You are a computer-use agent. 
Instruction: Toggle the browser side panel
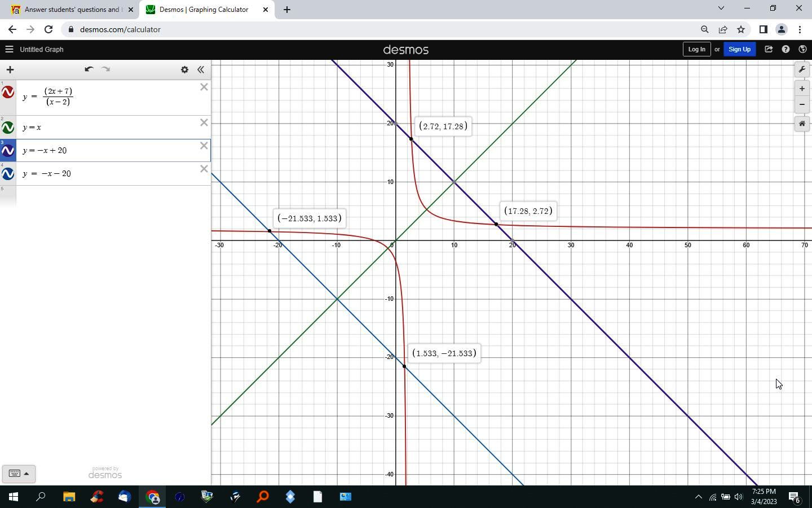coord(763,29)
